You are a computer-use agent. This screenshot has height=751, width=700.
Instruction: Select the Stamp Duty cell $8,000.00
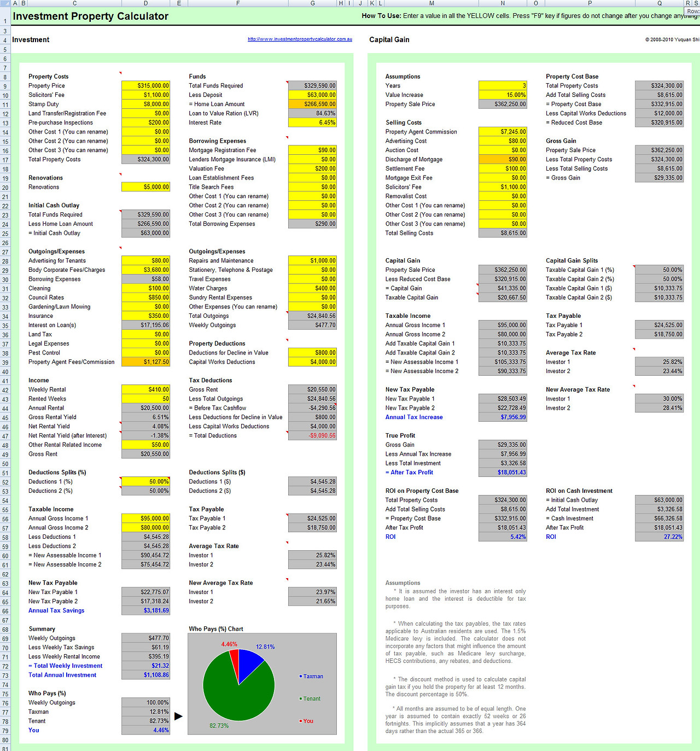(x=145, y=104)
